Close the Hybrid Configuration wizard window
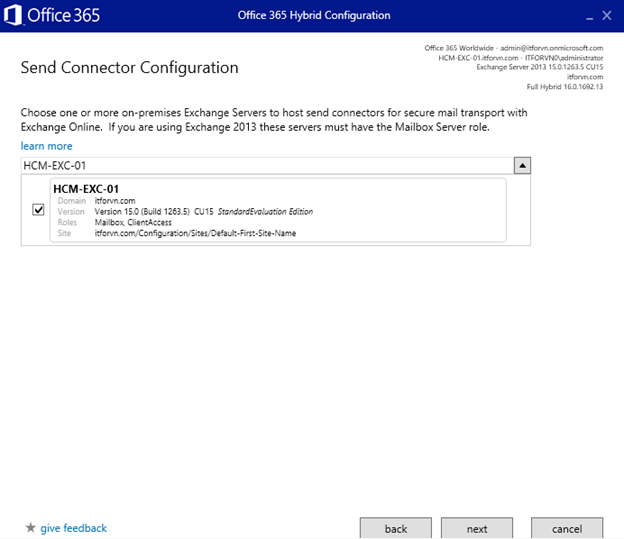 (606, 16)
